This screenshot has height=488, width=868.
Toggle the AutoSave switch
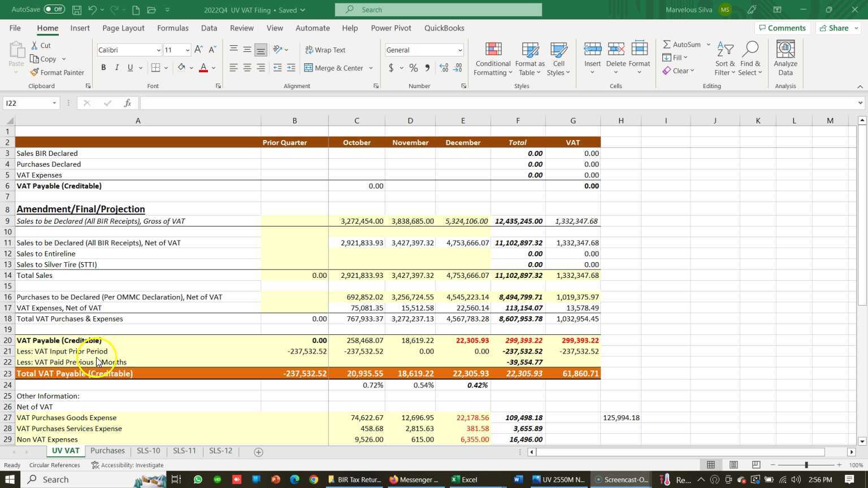tap(54, 10)
